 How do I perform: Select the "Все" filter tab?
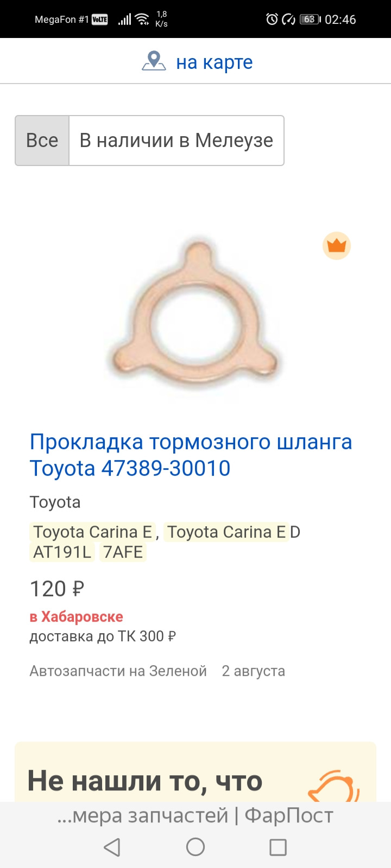point(42,141)
